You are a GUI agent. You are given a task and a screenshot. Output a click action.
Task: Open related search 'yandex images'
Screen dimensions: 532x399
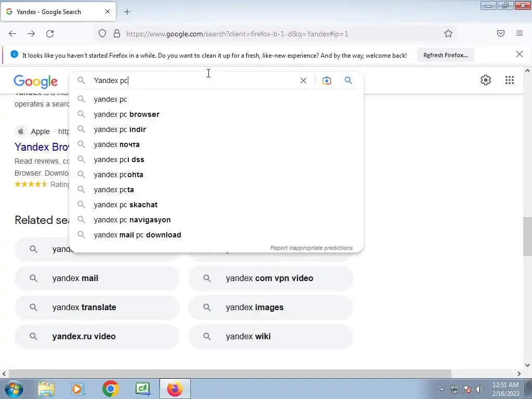pyautogui.click(x=271, y=308)
